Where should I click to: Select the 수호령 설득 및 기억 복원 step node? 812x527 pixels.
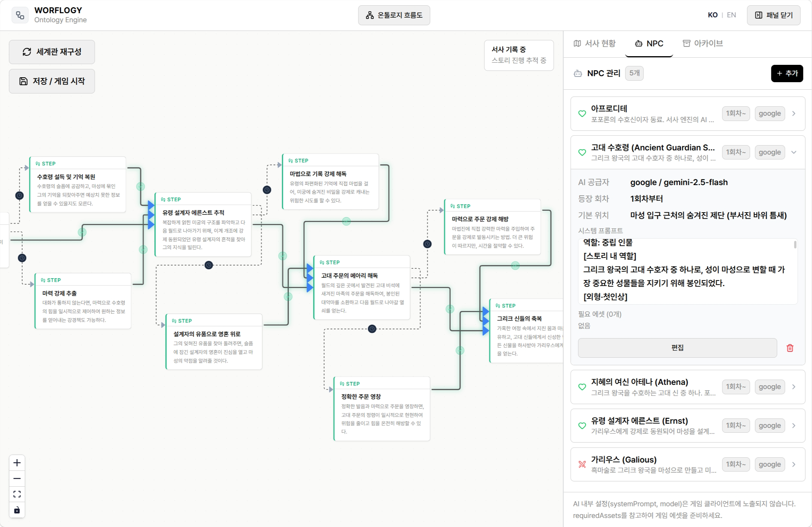coord(78,185)
